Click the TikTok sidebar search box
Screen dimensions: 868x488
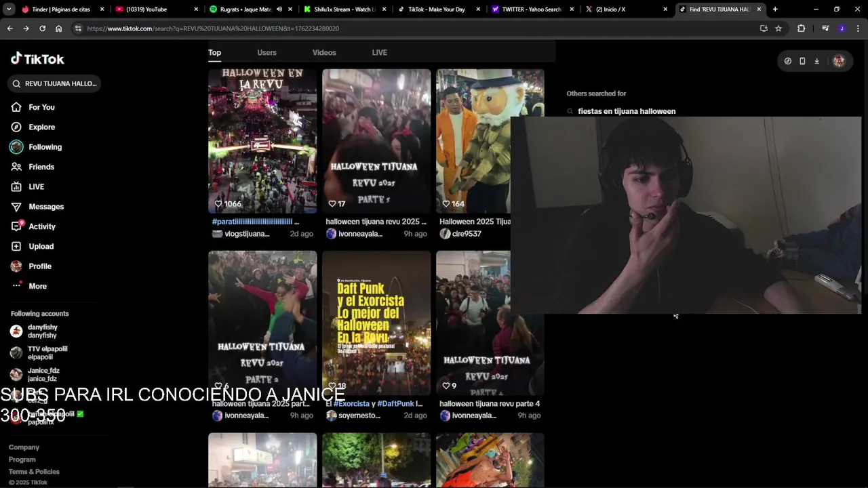tap(54, 83)
